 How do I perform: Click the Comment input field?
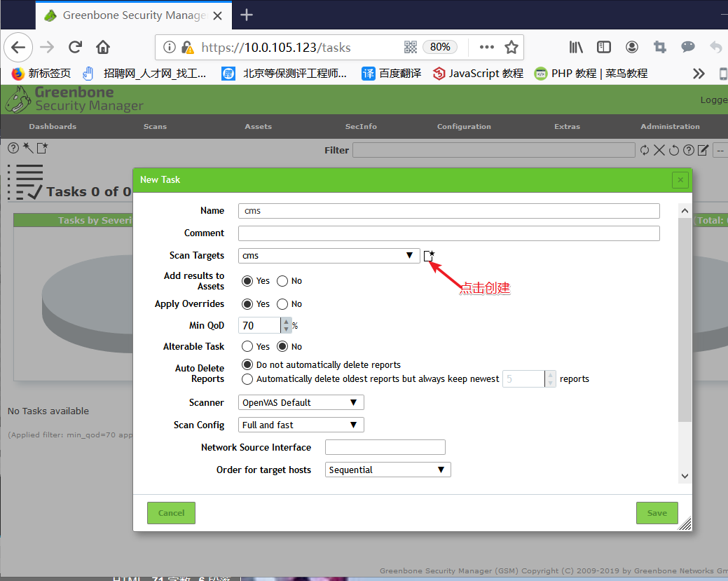click(449, 233)
